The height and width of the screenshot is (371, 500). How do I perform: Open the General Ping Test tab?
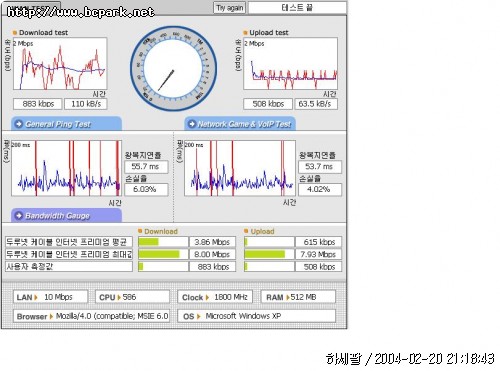pos(66,124)
